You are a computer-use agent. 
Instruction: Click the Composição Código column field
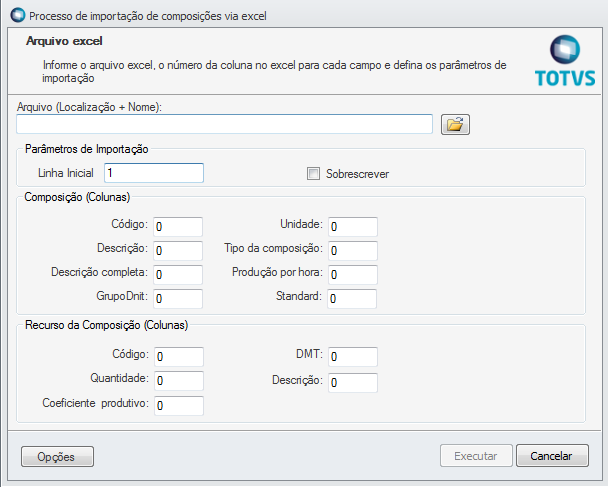(x=178, y=226)
